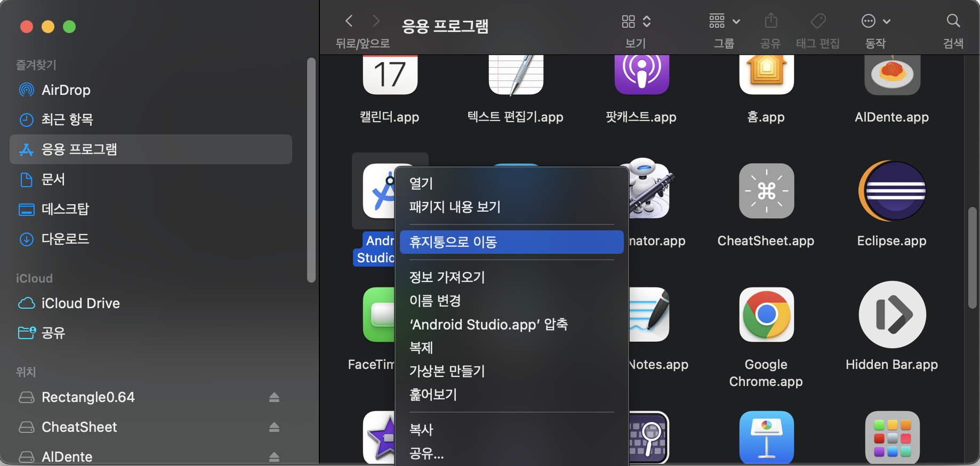Select 최근 항목 in the sidebar
The image size is (980, 466).
pos(151,119)
